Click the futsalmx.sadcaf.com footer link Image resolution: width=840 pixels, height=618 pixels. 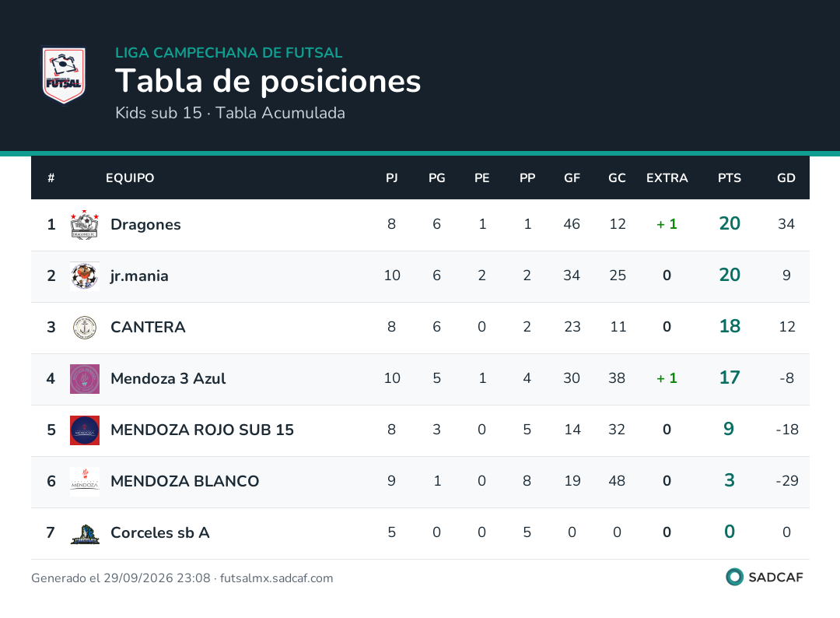(x=276, y=578)
